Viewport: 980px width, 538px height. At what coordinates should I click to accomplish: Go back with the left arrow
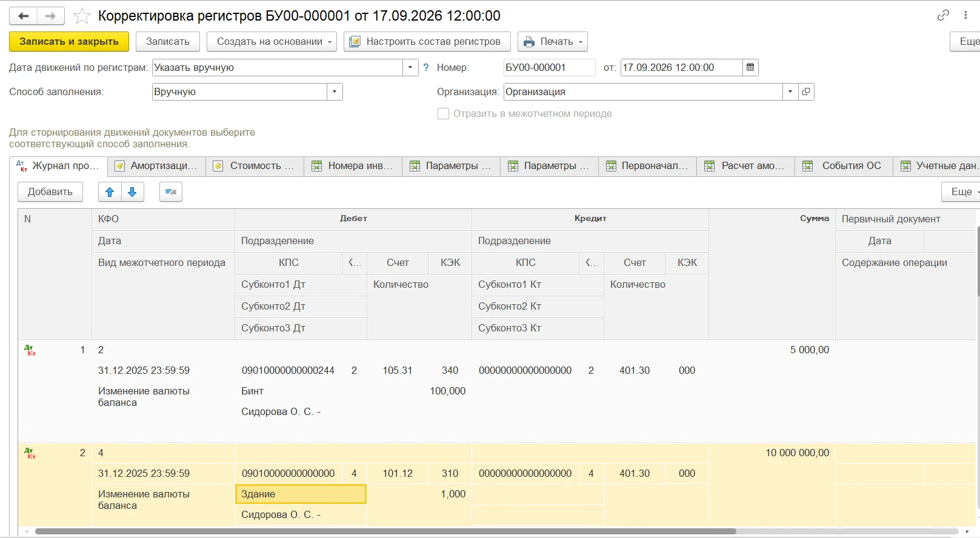point(23,16)
